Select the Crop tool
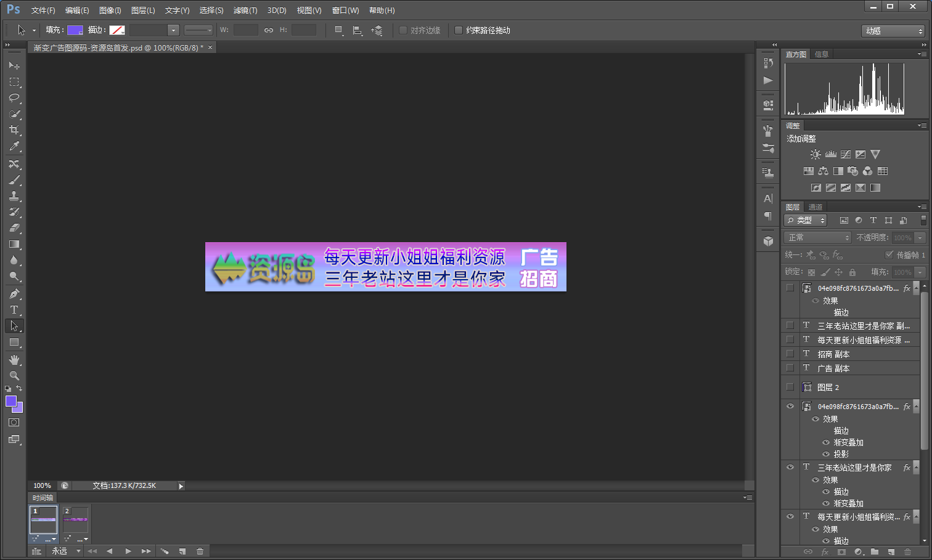The image size is (932, 560). [x=14, y=130]
